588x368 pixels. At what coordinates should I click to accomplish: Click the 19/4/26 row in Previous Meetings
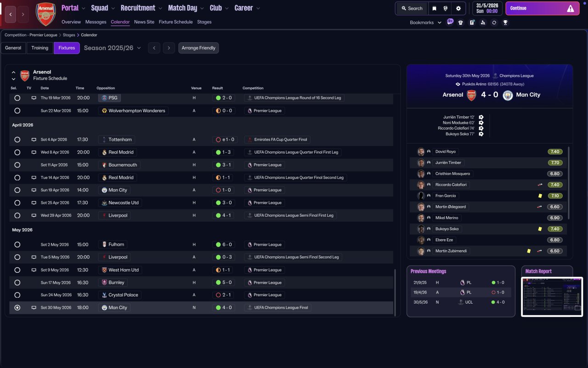coord(461,292)
